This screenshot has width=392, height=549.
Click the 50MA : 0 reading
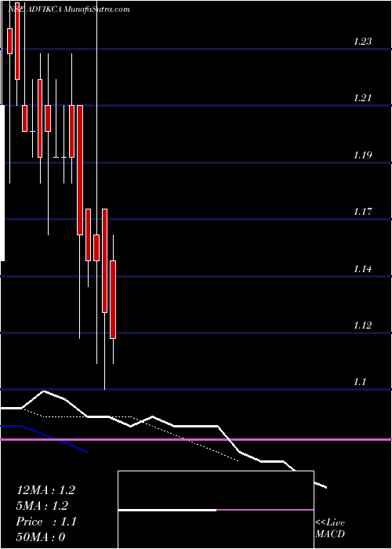pyautogui.click(x=41, y=537)
